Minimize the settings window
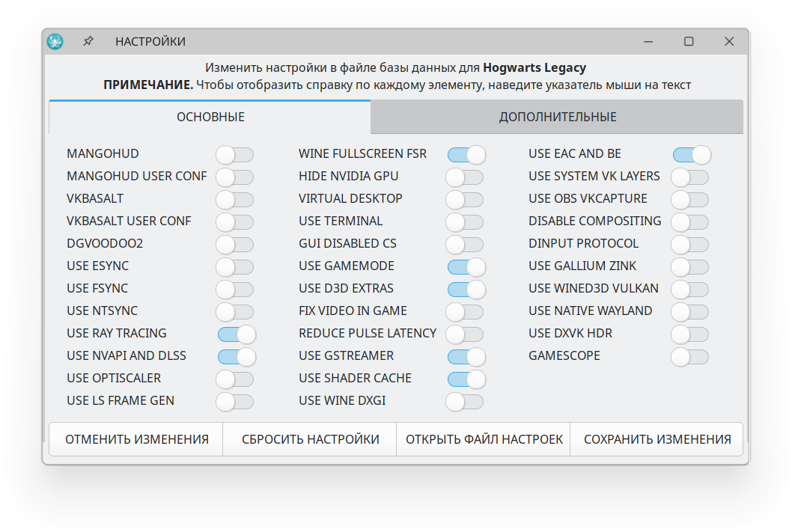The width and height of the screenshot is (792, 532). 648,42
